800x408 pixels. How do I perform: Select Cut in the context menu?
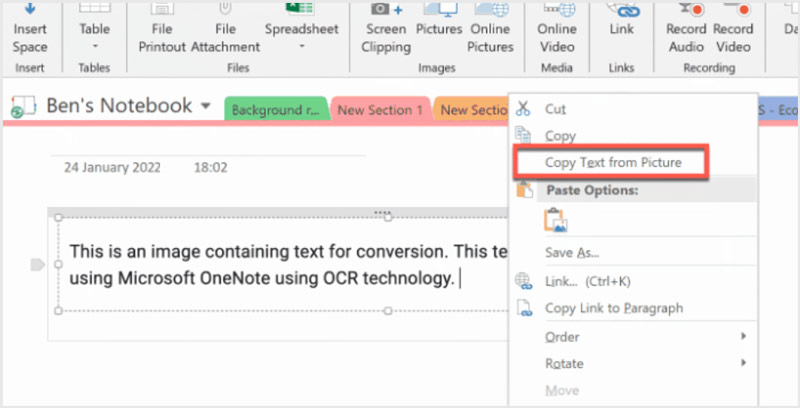[x=555, y=109]
